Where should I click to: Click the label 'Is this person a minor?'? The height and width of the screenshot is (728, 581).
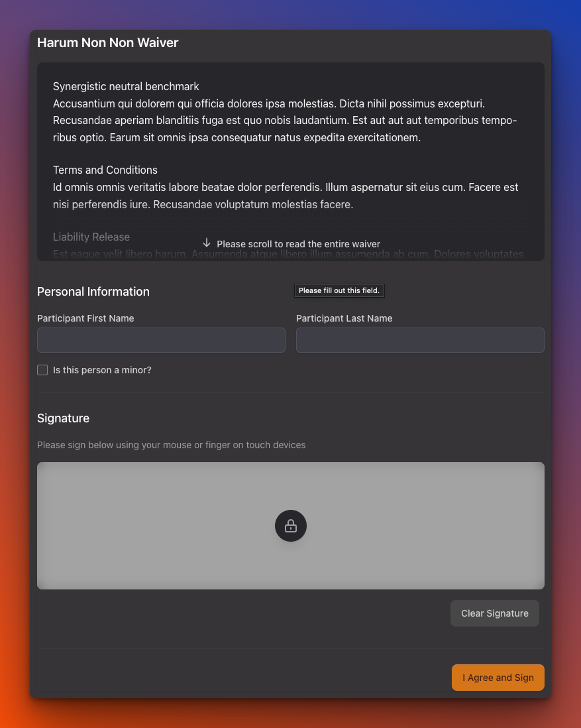coord(102,370)
